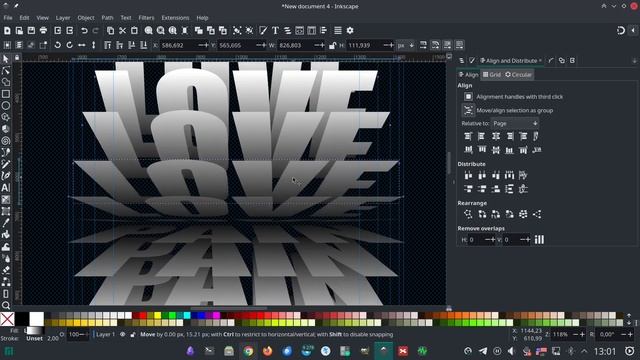
Task: Rotate selection 90° counter-clockwise
Action: pyautogui.click(x=58, y=45)
